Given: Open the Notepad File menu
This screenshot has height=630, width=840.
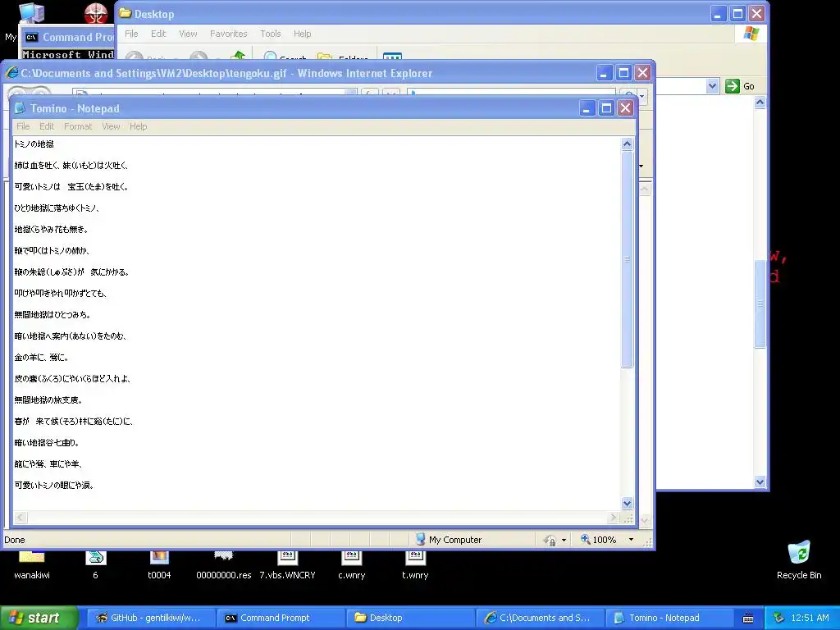Looking at the screenshot, I should coord(23,126).
